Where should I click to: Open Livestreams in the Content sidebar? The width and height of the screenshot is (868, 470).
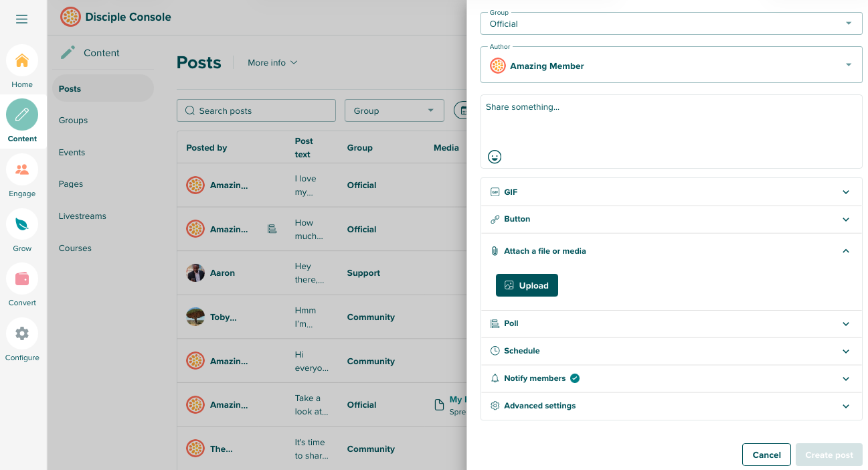click(x=82, y=216)
